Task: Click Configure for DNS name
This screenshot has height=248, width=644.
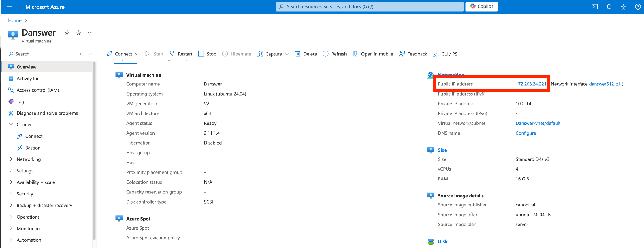Action: (x=526, y=133)
